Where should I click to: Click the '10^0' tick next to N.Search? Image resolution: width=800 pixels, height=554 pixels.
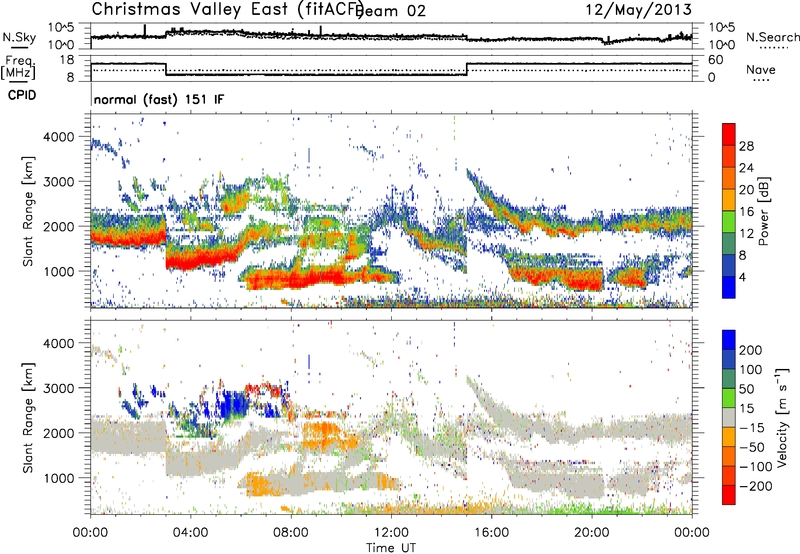tap(722, 45)
